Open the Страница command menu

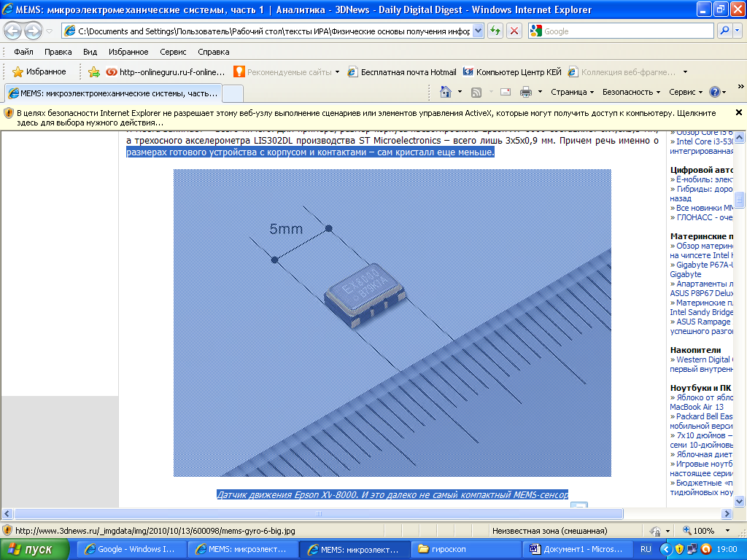(x=572, y=92)
